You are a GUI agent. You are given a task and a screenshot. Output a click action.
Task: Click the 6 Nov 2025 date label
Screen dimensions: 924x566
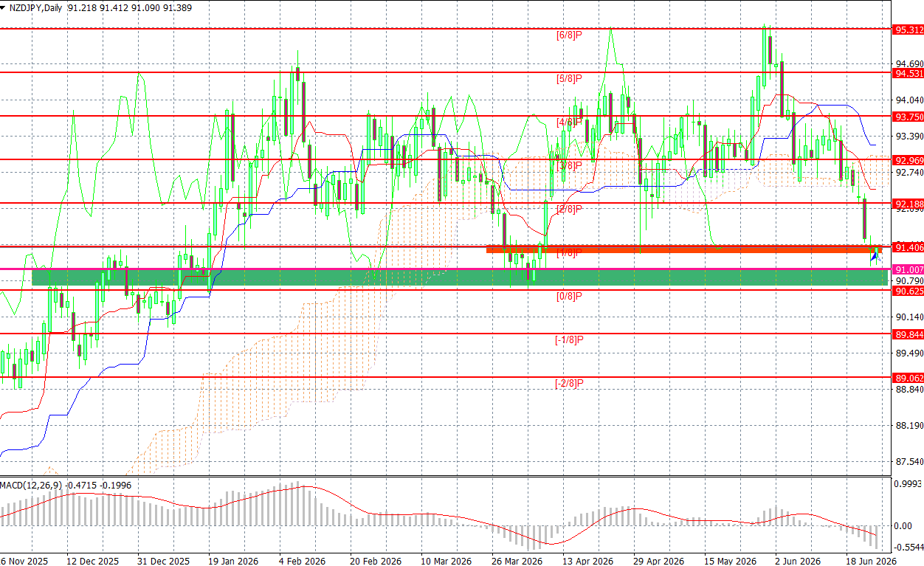click(24, 561)
